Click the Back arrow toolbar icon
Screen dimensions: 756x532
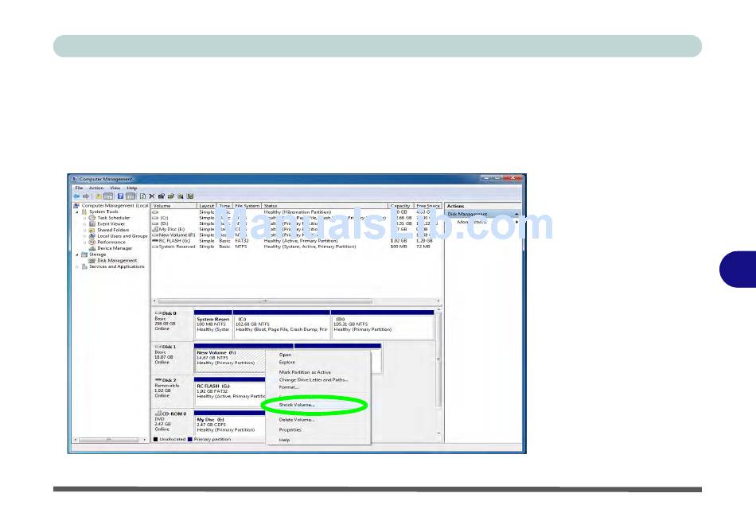point(76,196)
